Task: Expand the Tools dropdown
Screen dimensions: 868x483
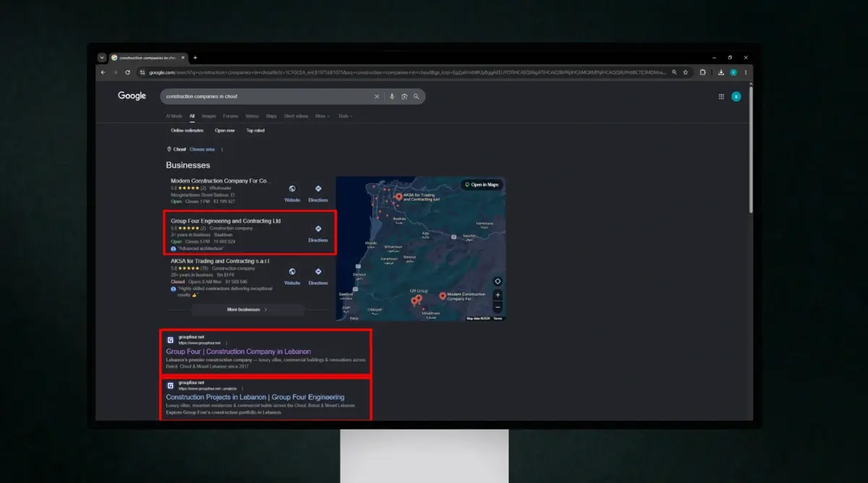Action: point(345,116)
